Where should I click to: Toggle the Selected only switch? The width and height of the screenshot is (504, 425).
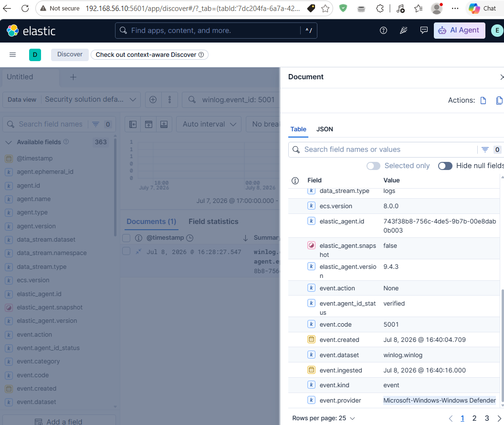pos(374,166)
